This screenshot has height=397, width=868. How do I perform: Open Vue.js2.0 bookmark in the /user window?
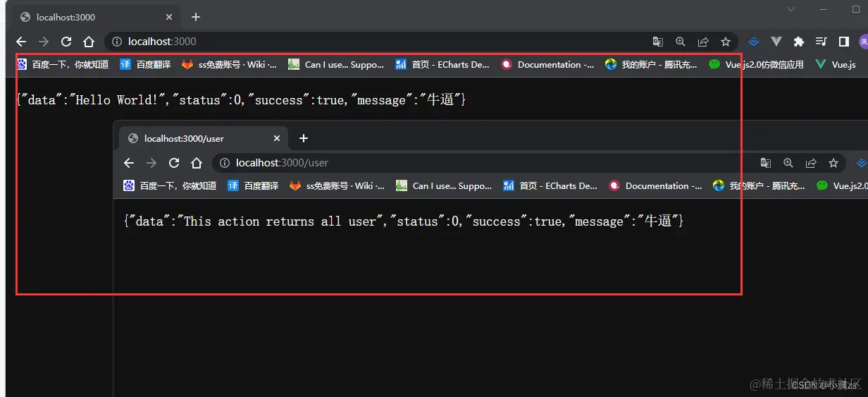tap(842, 185)
